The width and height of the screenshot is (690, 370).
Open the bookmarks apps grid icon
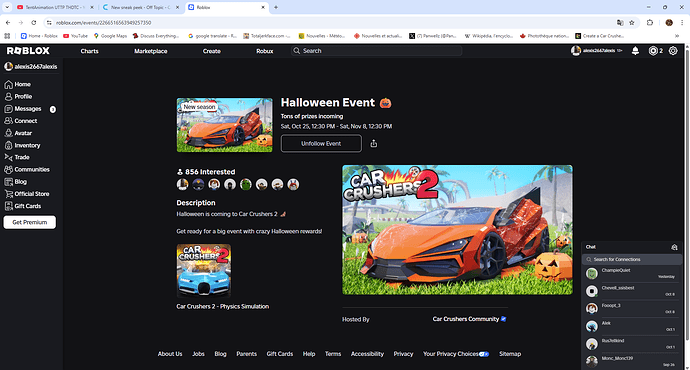[7, 36]
